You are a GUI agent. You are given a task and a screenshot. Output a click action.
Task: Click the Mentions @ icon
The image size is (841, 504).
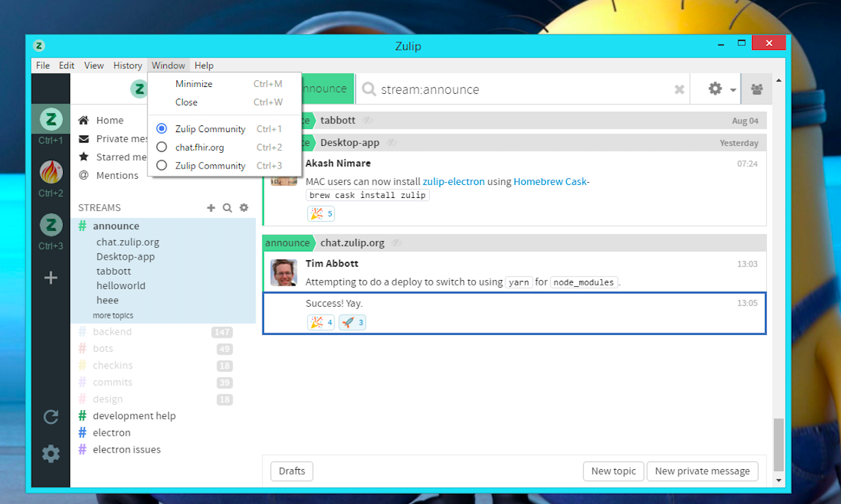point(84,175)
